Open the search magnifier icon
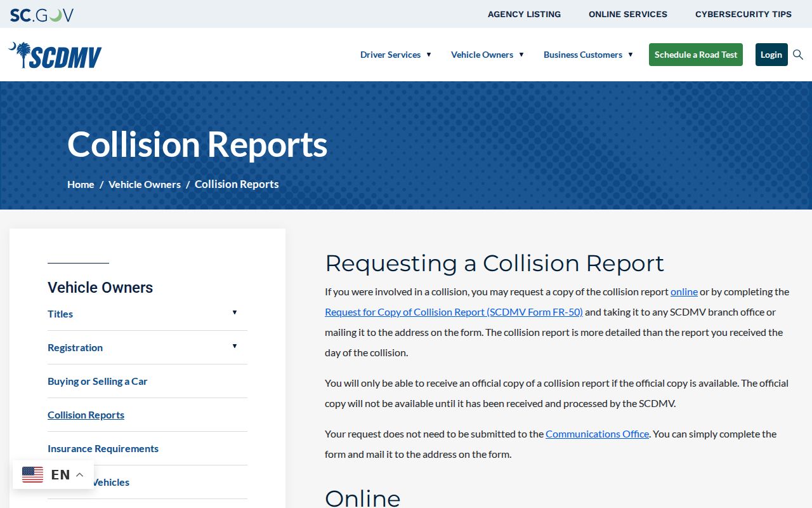The width and height of the screenshot is (812, 508). coord(798,55)
